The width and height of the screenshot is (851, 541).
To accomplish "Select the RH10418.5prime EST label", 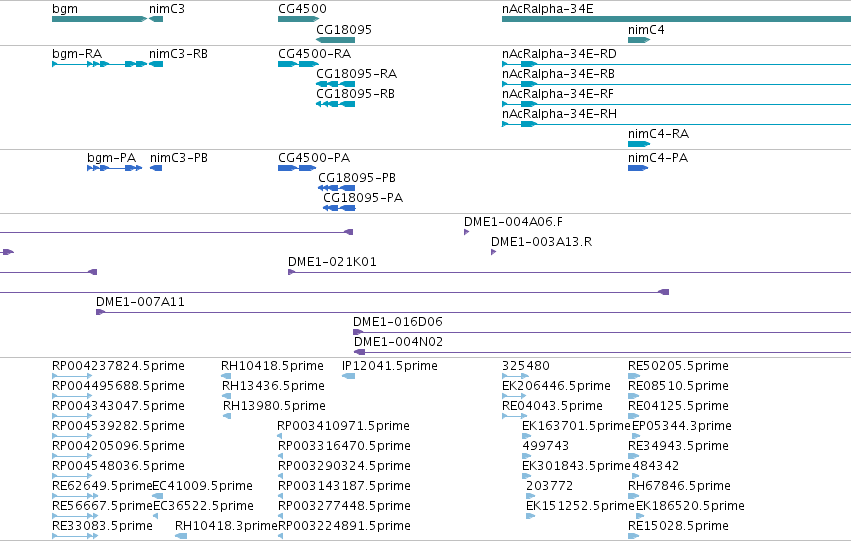I will 272,366.
